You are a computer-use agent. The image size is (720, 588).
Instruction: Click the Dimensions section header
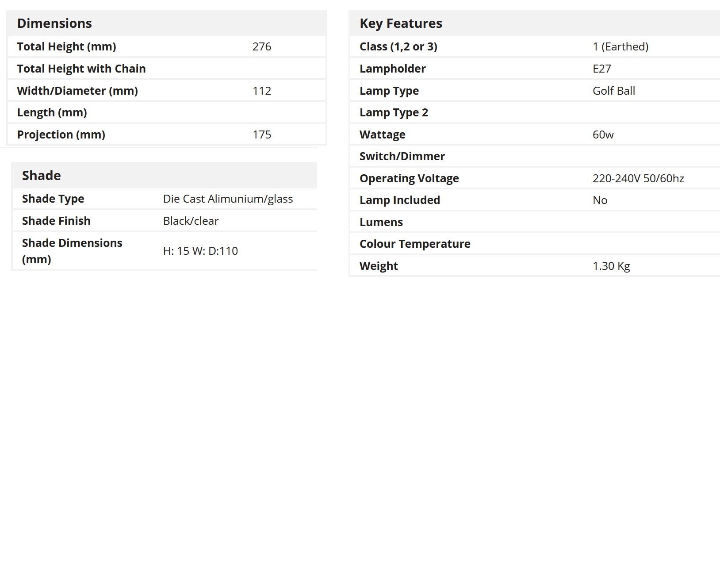(54, 23)
